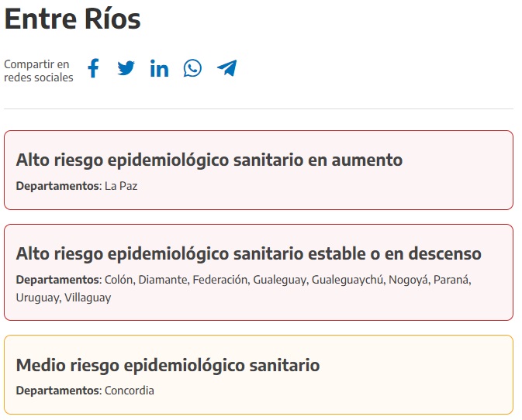Image resolution: width=522 pixels, height=420 pixels.
Task: Select the "estable o en descenso" risk heading
Action: click(248, 254)
